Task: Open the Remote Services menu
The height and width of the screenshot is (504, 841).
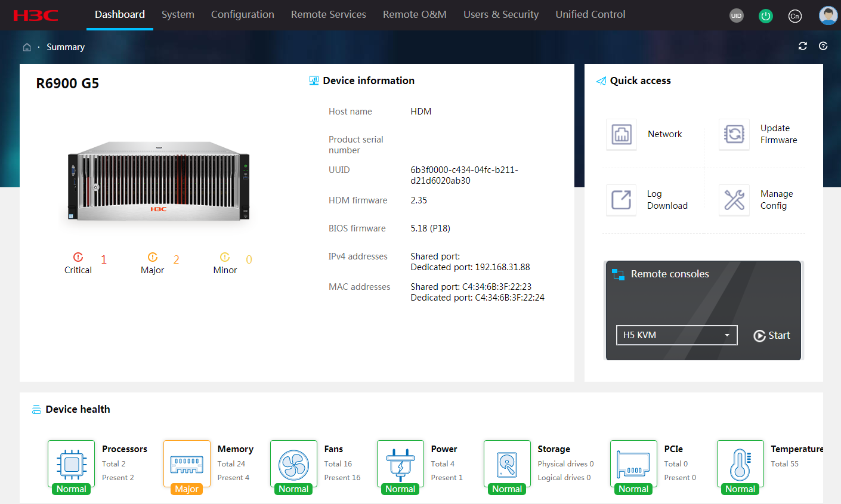Action: pyautogui.click(x=329, y=15)
